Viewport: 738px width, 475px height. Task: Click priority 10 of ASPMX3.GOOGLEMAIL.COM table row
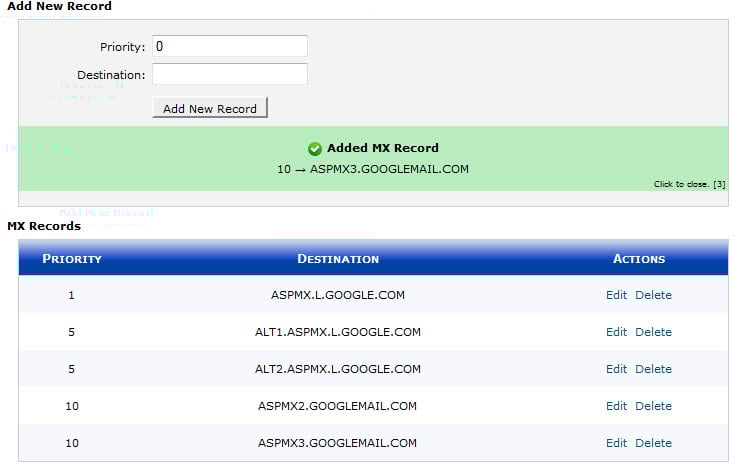(x=72, y=443)
